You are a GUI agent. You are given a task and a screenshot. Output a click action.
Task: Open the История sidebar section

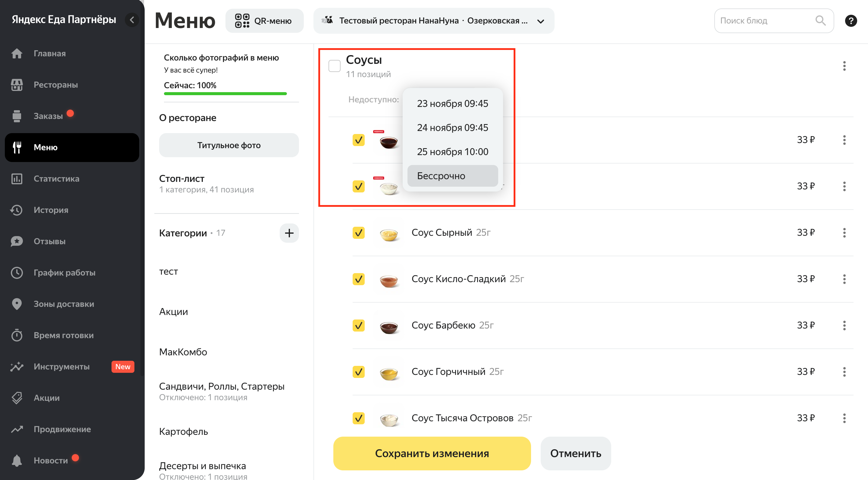pos(72,210)
